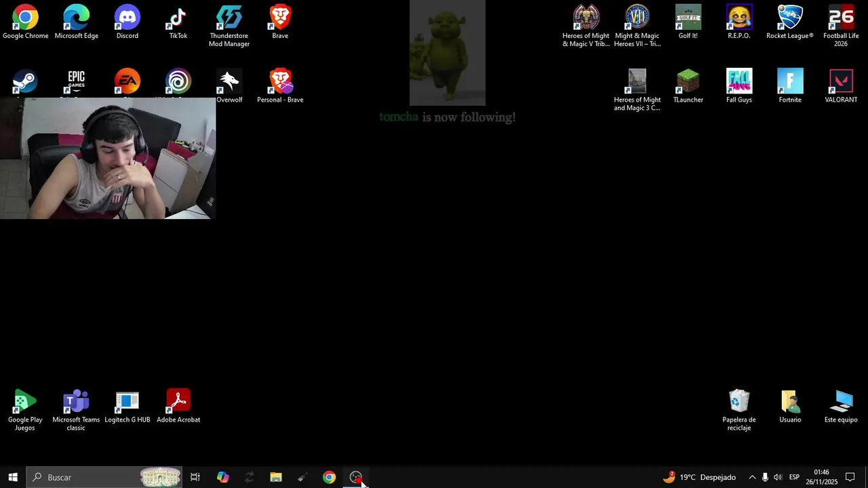Select the Fall Guys desktop icon

[x=738, y=86]
